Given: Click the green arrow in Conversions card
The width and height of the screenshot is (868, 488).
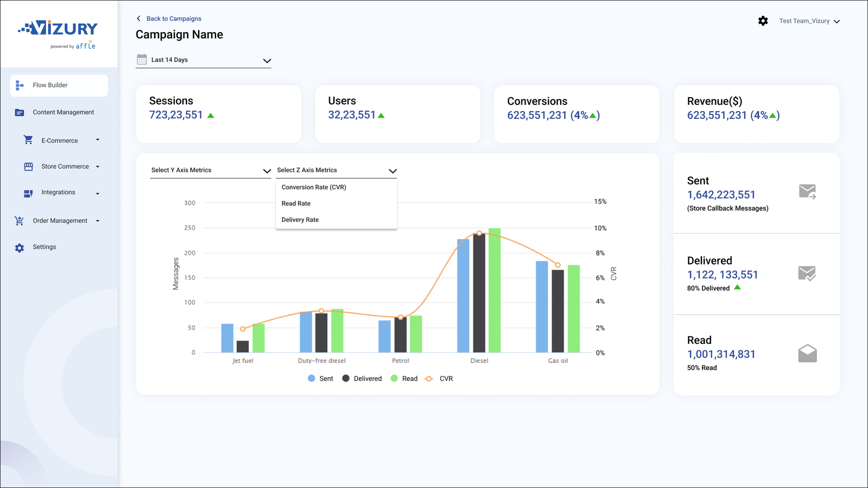Looking at the screenshot, I should click(593, 116).
